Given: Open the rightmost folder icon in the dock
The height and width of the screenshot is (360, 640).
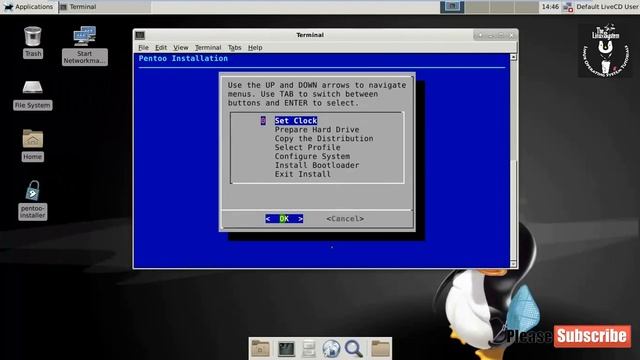Looking at the screenshot, I should (380, 349).
